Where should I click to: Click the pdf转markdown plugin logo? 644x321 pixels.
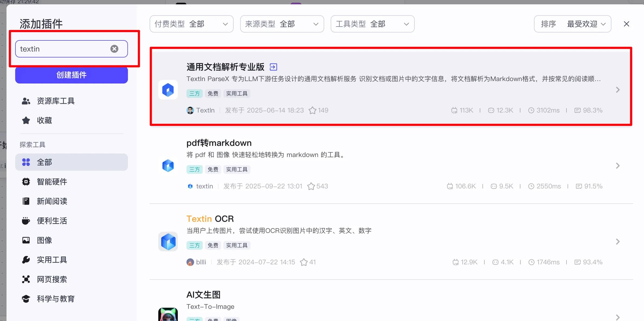[168, 166]
